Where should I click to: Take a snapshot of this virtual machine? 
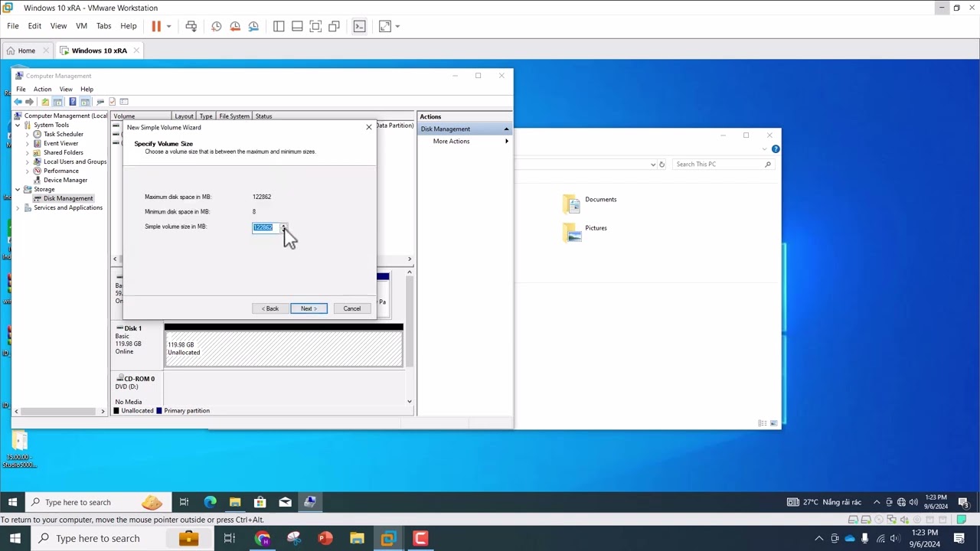click(x=217, y=26)
